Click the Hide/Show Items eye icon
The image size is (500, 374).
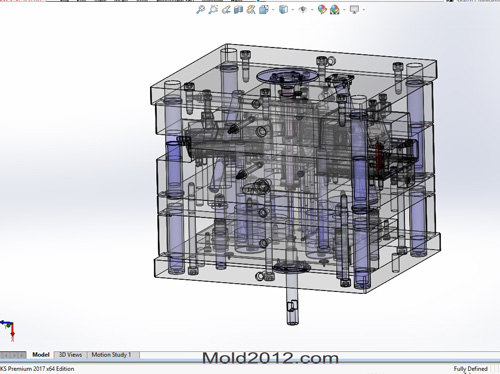303,9
